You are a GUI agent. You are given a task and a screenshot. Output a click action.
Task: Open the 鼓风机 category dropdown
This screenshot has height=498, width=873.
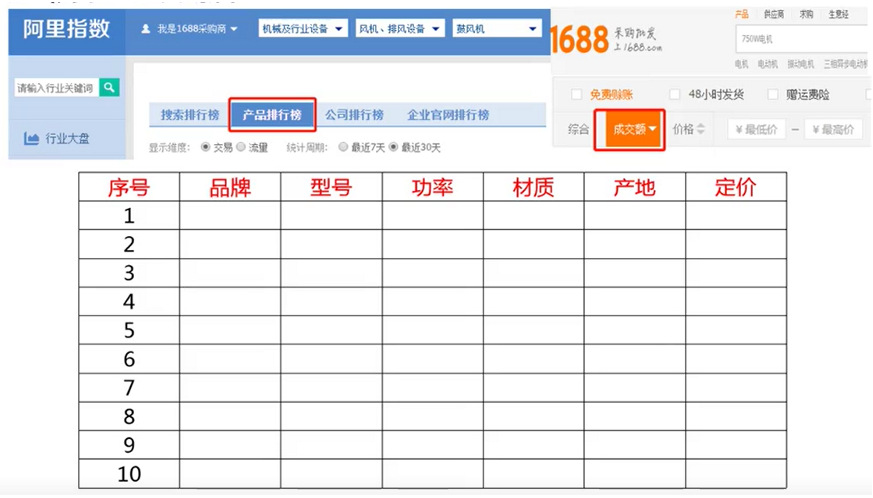coord(496,29)
